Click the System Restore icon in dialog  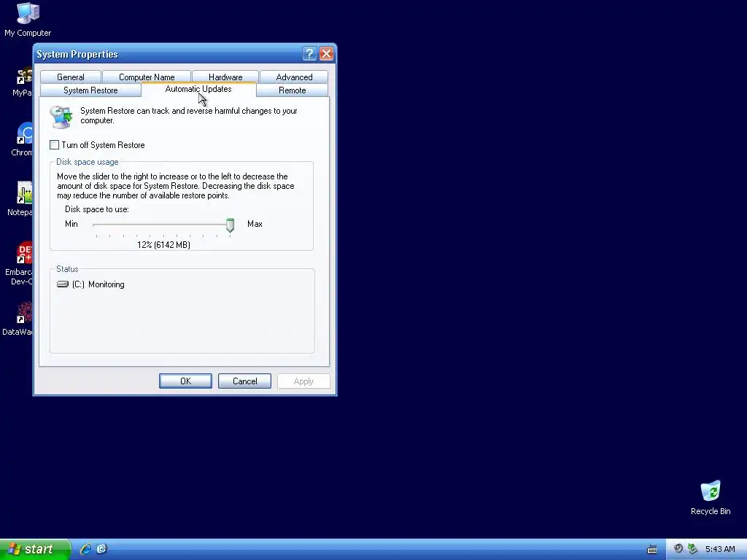pyautogui.click(x=61, y=117)
